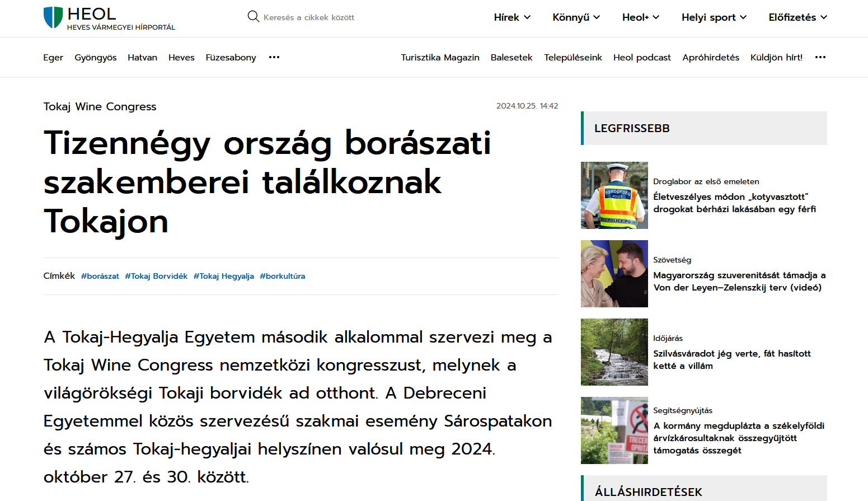Open the Gyöngyös city section
Image resolution: width=868 pixels, height=501 pixels.
pos(96,57)
